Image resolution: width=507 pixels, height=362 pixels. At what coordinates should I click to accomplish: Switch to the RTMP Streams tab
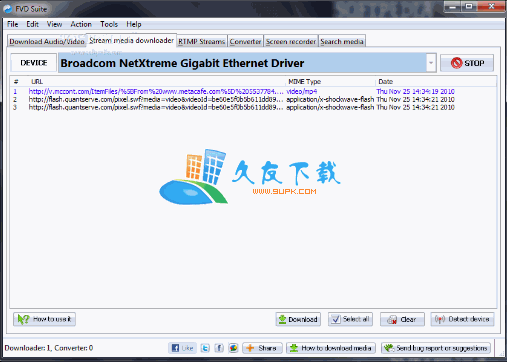[x=202, y=41]
